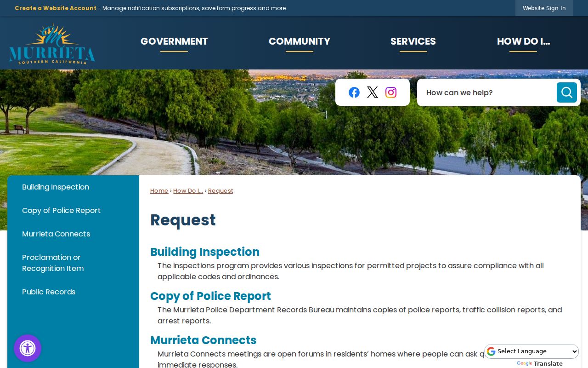Viewport: 588px width, 368px height.
Task: Select Murrieta Connects in the sidebar
Action: coord(73,234)
